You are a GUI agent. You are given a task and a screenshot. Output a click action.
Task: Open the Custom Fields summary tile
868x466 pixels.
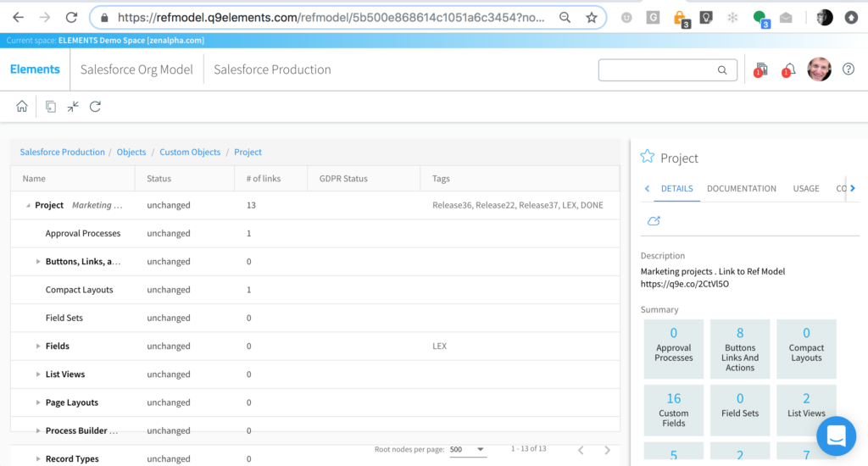(x=673, y=408)
